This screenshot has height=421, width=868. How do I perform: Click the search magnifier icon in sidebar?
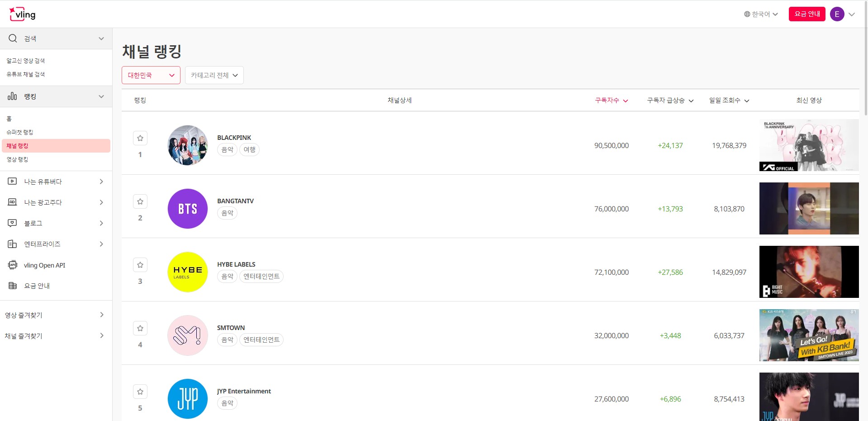13,38
